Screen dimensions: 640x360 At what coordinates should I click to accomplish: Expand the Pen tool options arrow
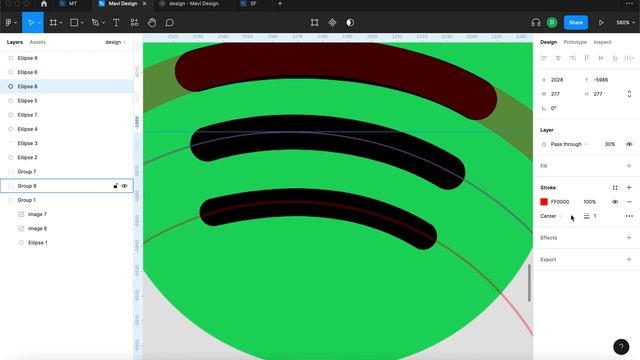[103, 23]
